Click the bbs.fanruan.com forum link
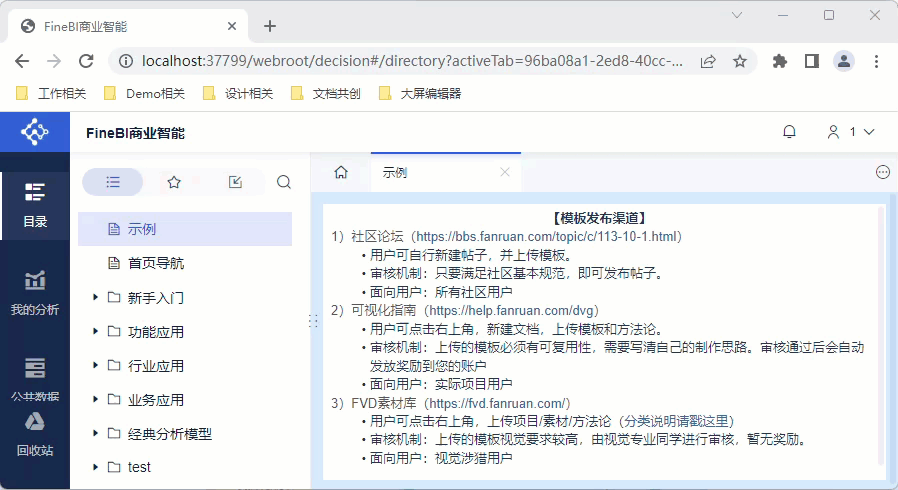 (x=546, y=236)
